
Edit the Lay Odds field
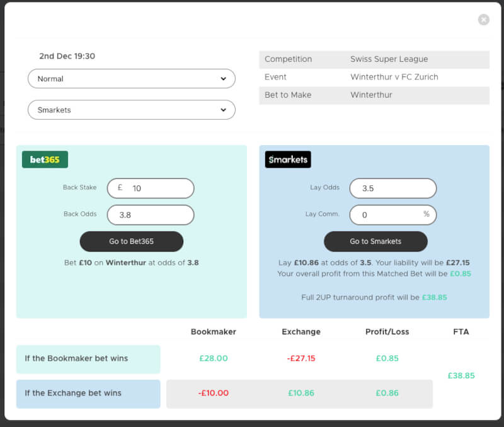pos(392,188)
